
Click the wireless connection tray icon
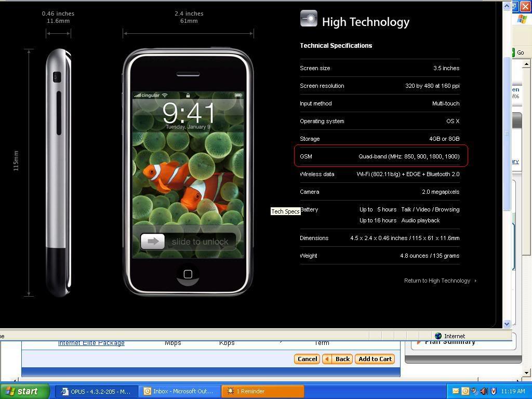[x=474, y=391]
